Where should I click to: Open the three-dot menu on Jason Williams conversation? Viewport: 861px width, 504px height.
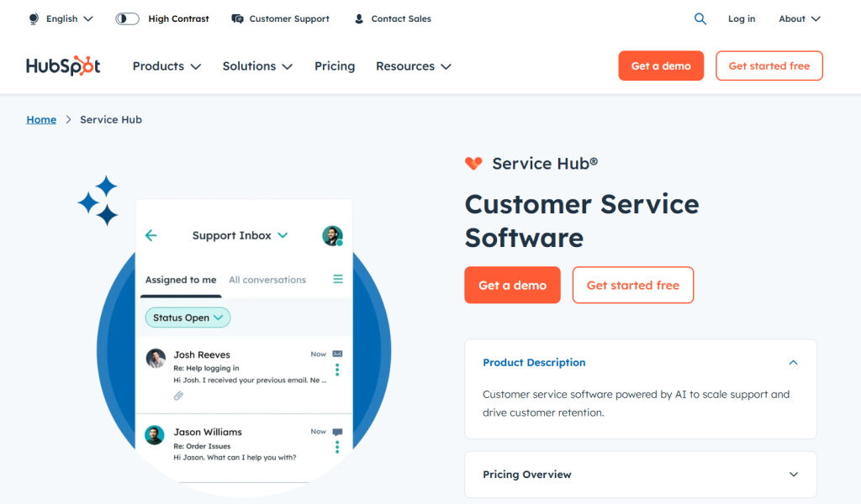337,446
